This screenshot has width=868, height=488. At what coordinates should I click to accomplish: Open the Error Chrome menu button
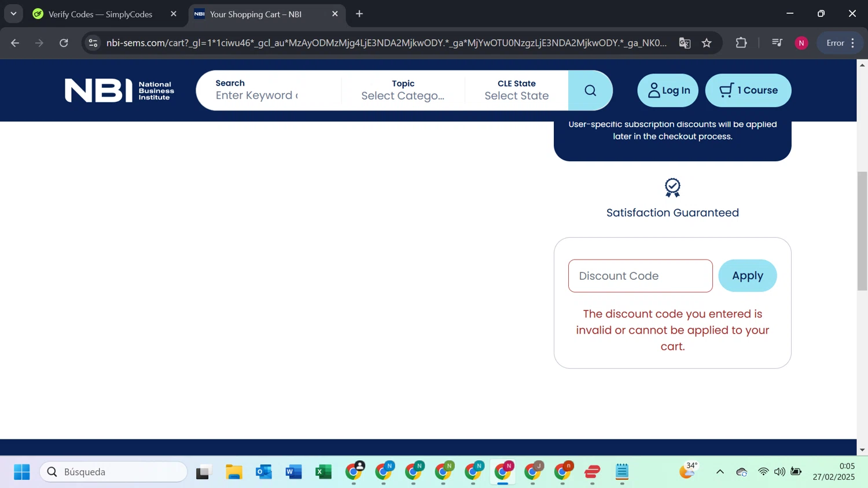click(x=841, y=43)
